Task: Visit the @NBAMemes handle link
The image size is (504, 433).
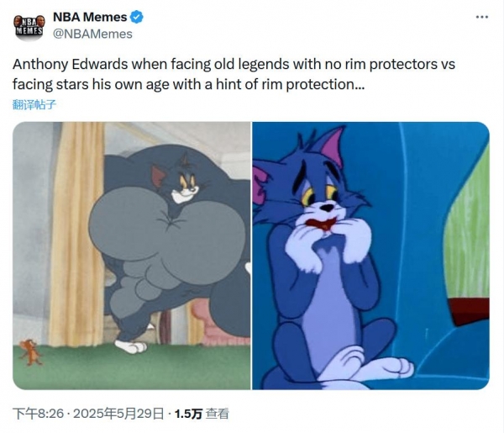Action: [x=92, y=34]
